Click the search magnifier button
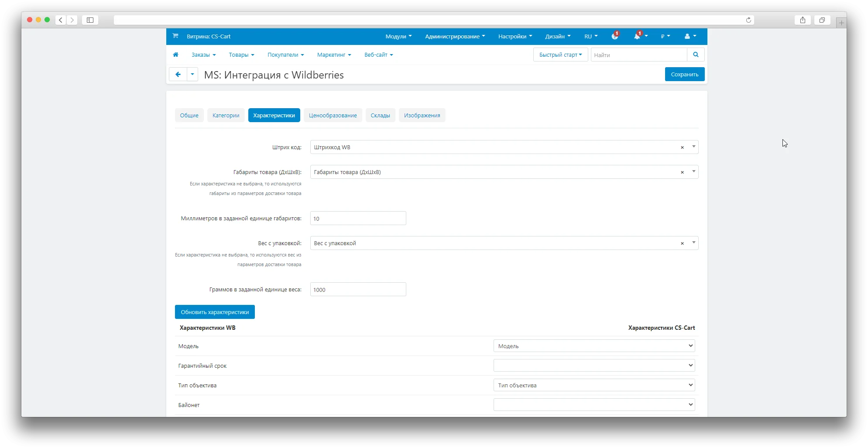The width and height of the screenshot is (868, 448). pyautogui.click(x=696, y=55)
